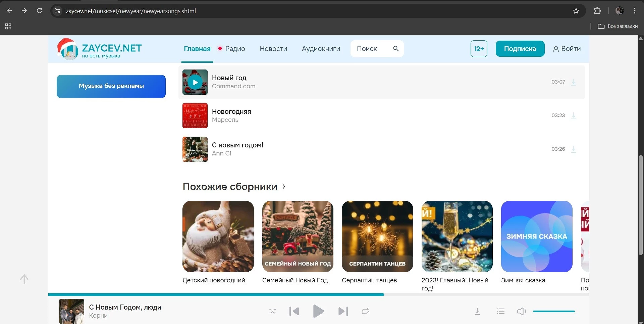The image size is (644, 324).
Task: Download the song Новогодняя by Марсель
Action: (573, 115)
